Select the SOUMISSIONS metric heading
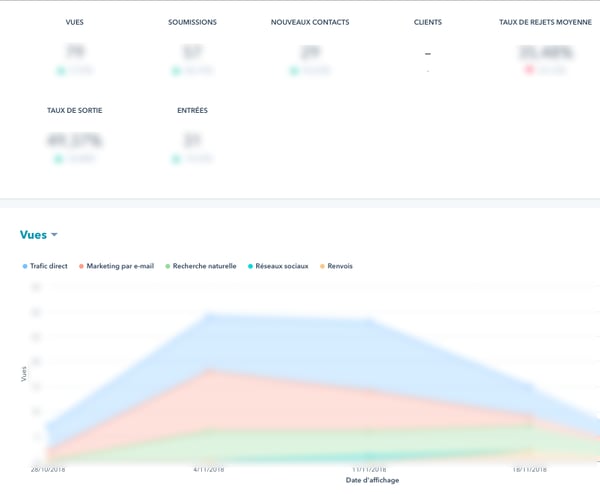The image size is (600, 494). point(192,22)
